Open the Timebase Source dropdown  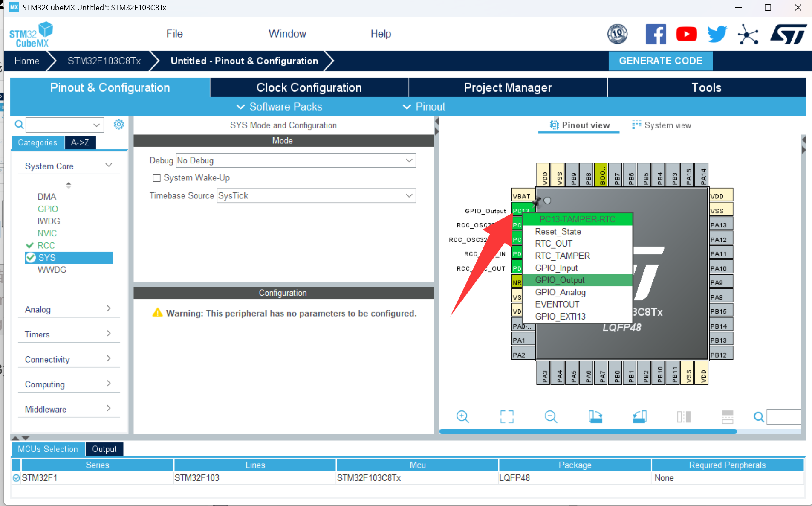click(x=316, y=196)
